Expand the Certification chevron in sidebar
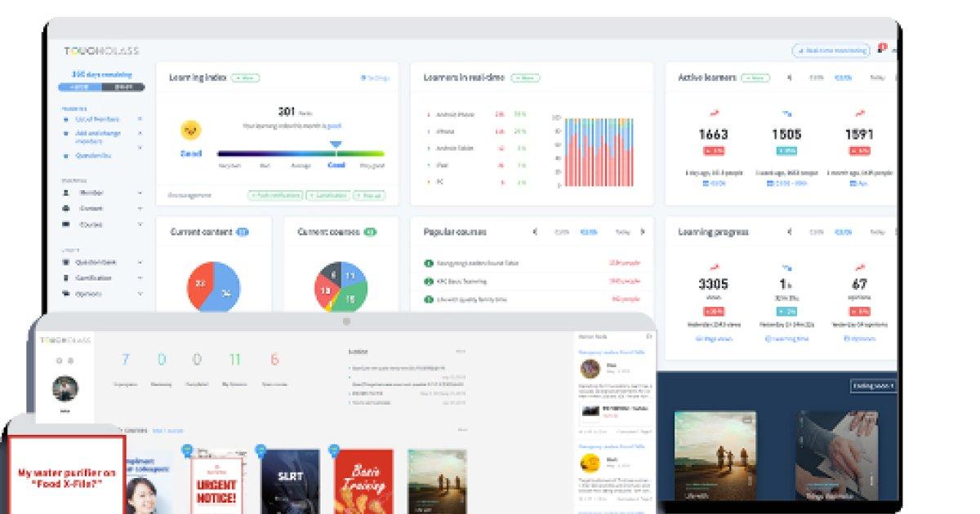Viewport: 980px width, 514px height. [140, 277]
